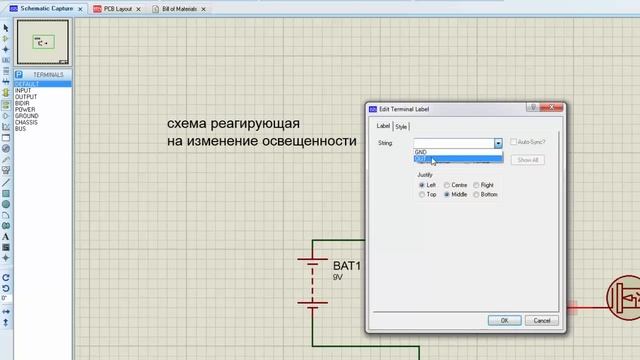640x360 pixels.
Task: Pick the Wire Label (LBL) tool
Action: (6, 60)
